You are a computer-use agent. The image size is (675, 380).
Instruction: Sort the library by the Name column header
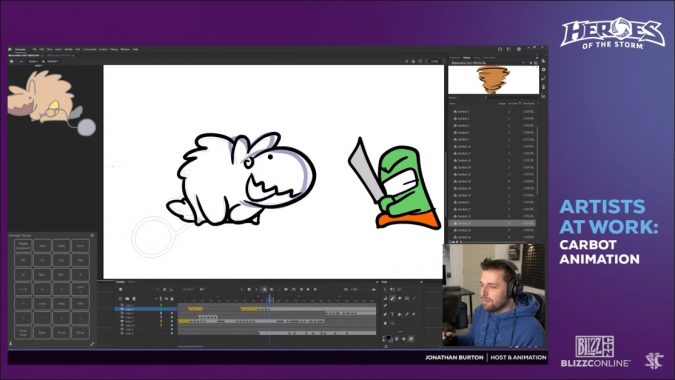click(452, 103)
